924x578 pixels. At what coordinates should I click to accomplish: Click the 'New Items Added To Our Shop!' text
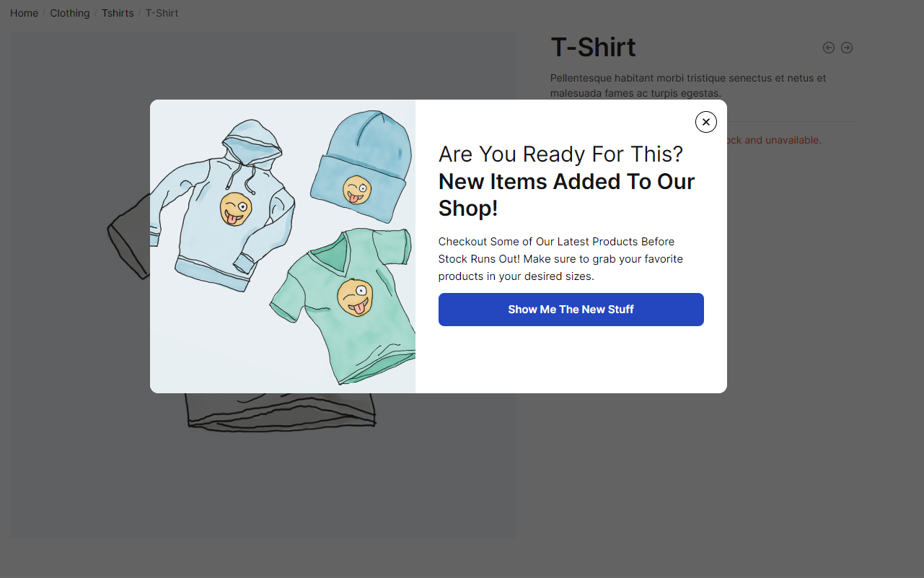[x=566, y=195]
